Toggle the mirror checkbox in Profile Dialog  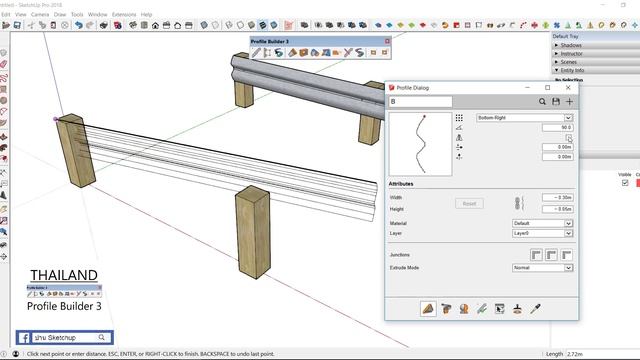[569, 138]
